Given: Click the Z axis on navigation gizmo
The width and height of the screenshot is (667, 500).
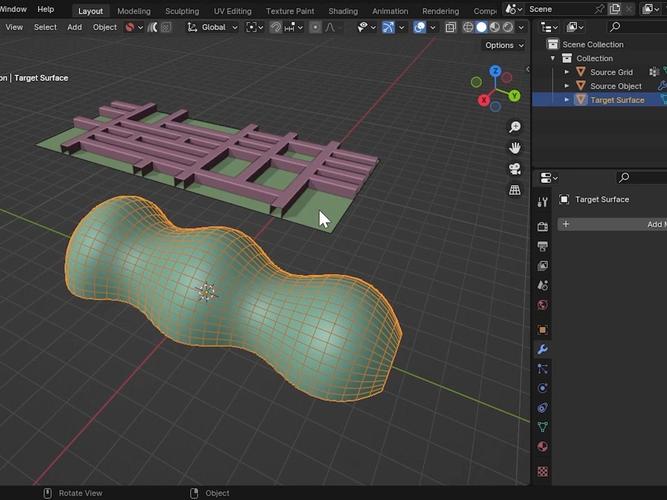Looking at the screenshot, I should (495, 71).
